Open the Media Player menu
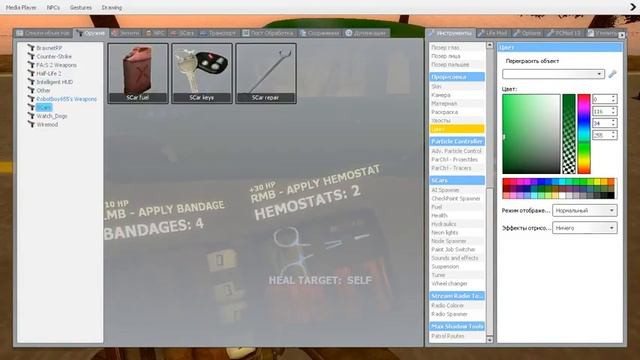The image size is (640, 360). click(x=21, y=7)
